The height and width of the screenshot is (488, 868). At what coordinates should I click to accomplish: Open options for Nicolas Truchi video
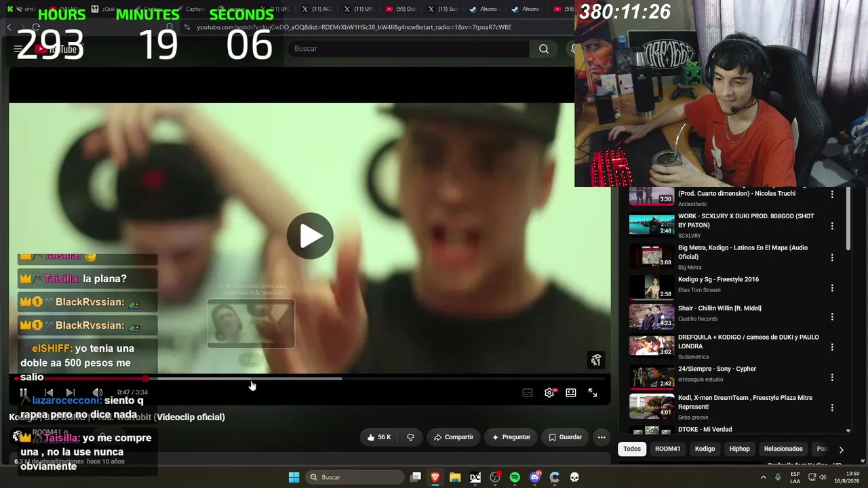[832, 195]
